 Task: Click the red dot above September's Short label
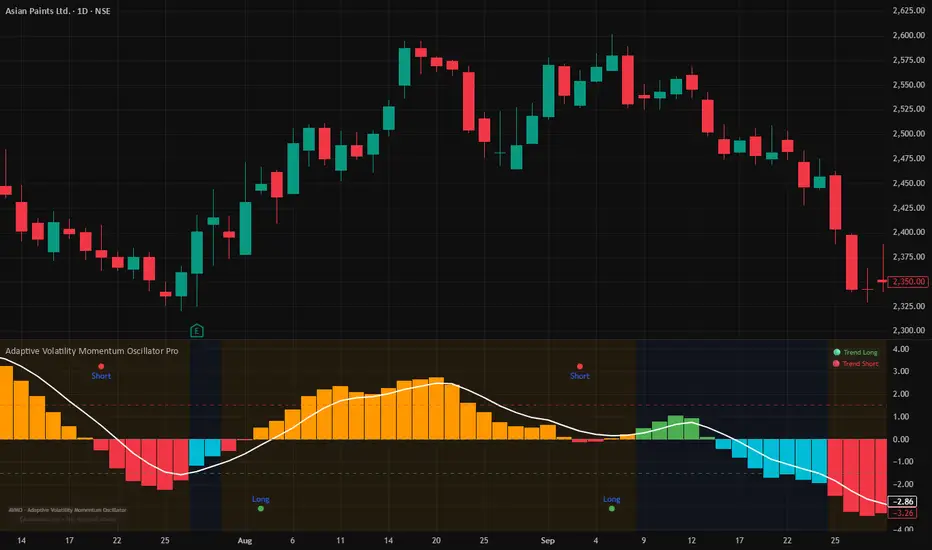coord(580,366)
